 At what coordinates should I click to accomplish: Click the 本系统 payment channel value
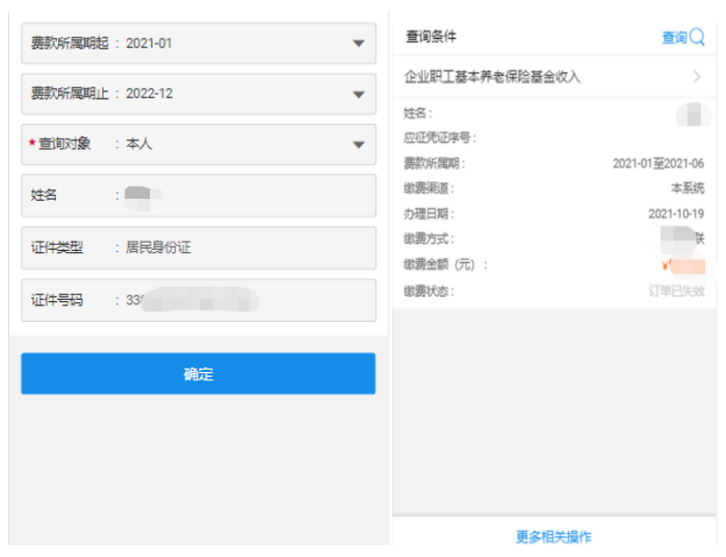(x=688, y=188)
